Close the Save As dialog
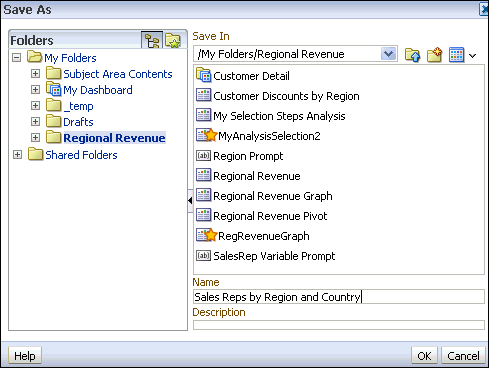 point(484,9)
